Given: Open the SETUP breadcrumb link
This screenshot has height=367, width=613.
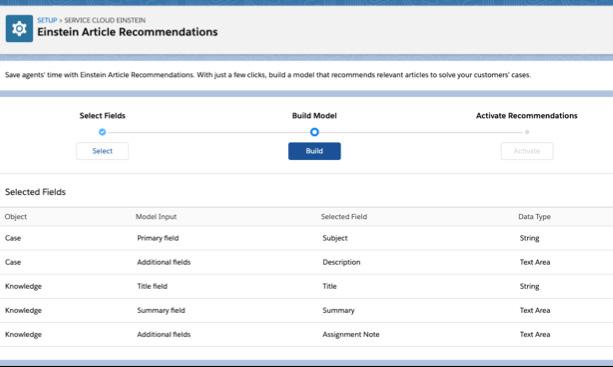Looking at the screenshot, I should 47,20.
